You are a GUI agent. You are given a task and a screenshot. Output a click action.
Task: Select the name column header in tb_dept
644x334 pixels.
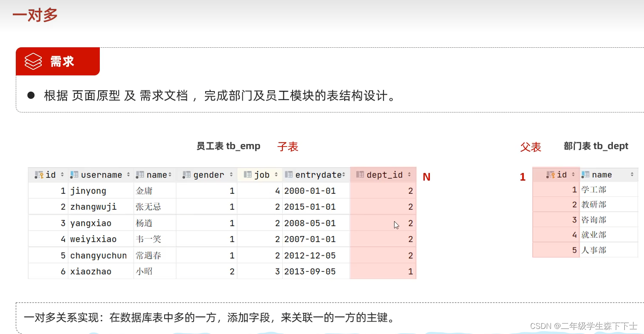tap(606, 174)
